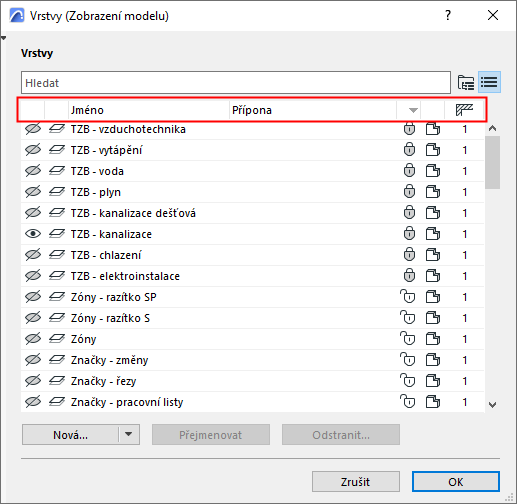Image resolution: width=517 pixels, height=504 pixels.
Task: Unlock the TZB - plyn layer
Action: point(409,192)
